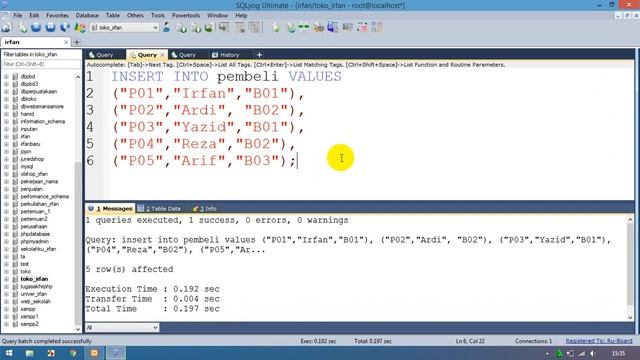Image resolution: width=640 pixels, height=360 pixels.
Task: Add a new query tab with plus
Action: click(x=259, y=55)
